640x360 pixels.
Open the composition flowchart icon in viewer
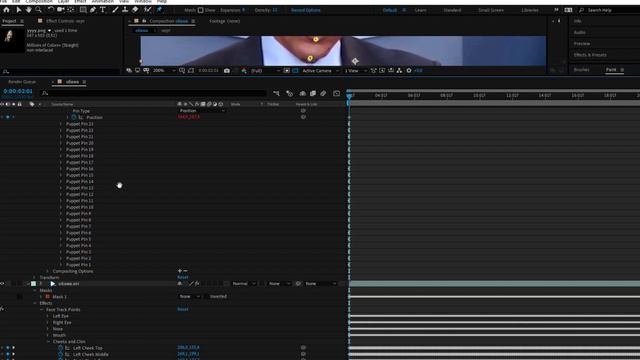399,71
